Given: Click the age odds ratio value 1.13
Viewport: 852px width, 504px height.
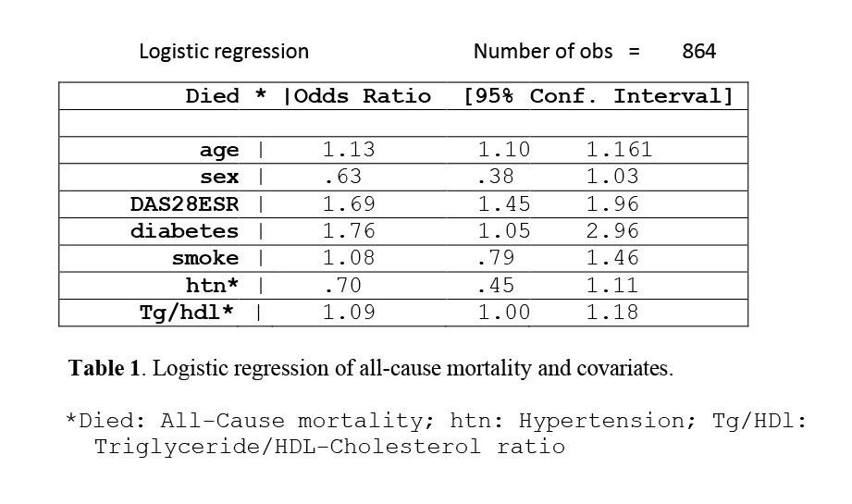Looking at the screenshot, I should click(x=349, y=150).
